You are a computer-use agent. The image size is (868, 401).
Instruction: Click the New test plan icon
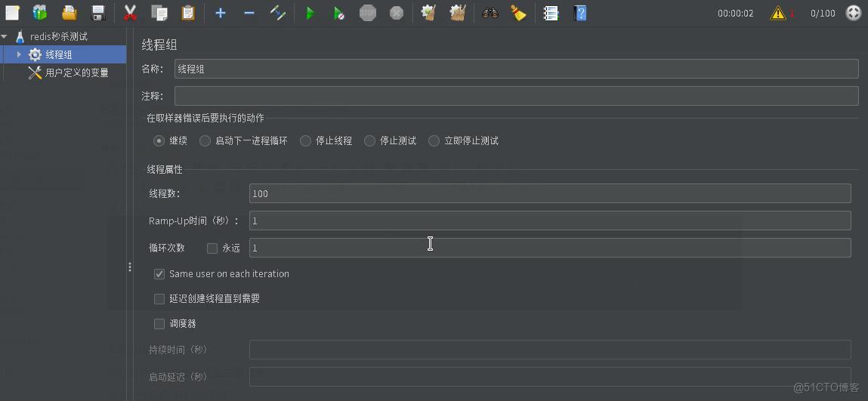click(12, 13)
